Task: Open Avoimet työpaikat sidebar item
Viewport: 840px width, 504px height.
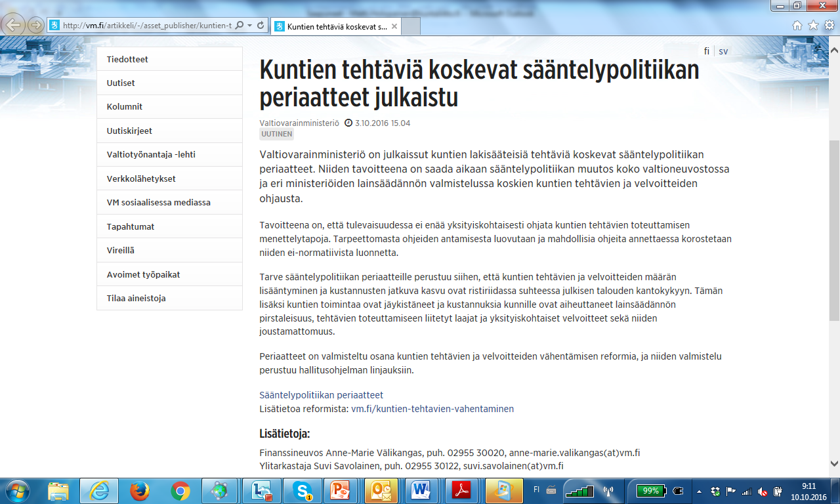Action: 169,274
